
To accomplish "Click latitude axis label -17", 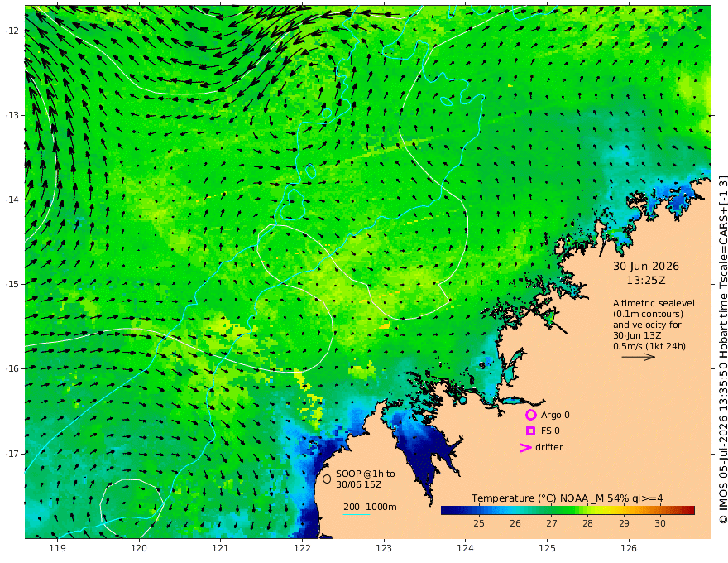I will click(12, 454).
